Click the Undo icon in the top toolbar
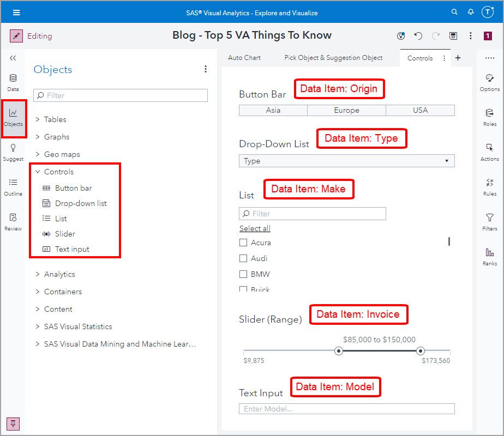The image size is (504, 436). (x=417, y=36)
